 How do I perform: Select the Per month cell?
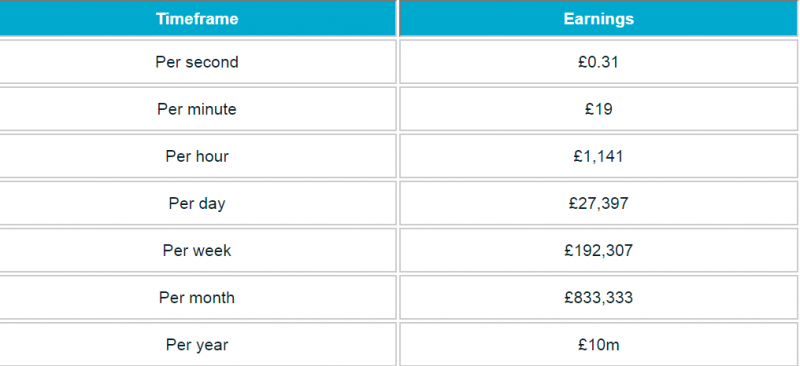tap(197, 297)
